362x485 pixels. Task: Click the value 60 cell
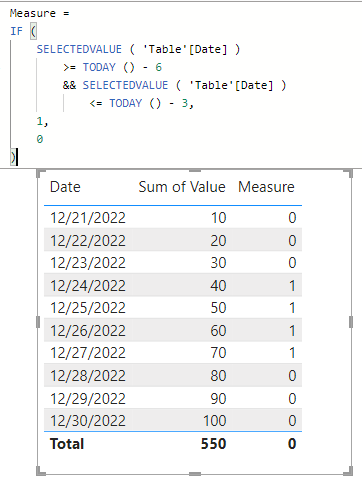point(218,330)
